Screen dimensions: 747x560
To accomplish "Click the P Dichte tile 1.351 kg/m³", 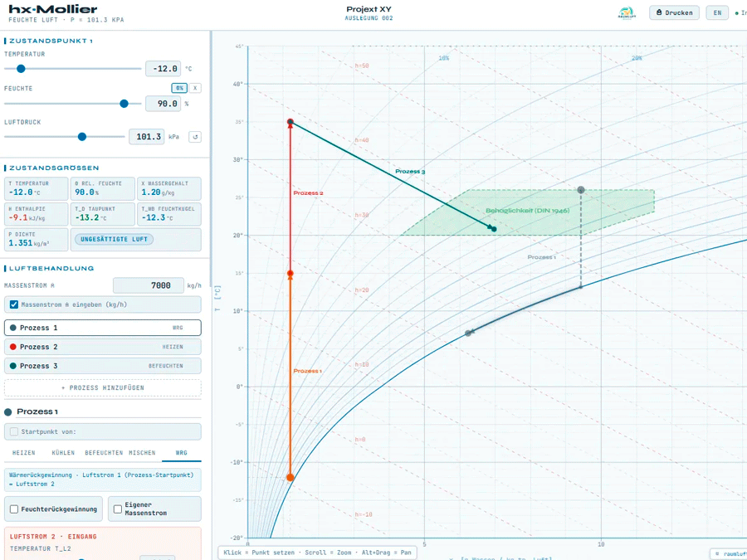I will (37, 240).
